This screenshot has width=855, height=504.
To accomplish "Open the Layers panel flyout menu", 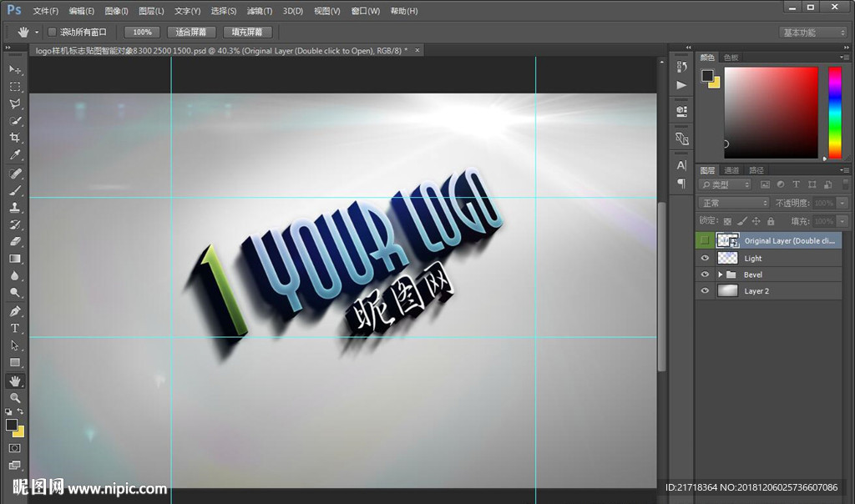I will [844, 170].
